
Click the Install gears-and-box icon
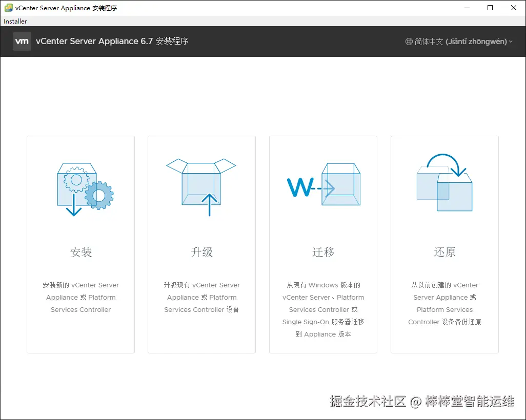(85, 190)
